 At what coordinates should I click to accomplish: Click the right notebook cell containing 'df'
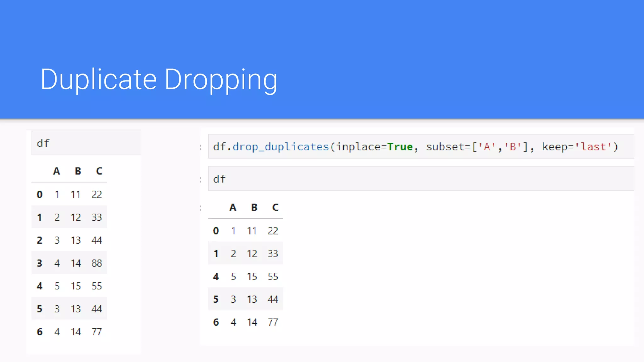421,179
